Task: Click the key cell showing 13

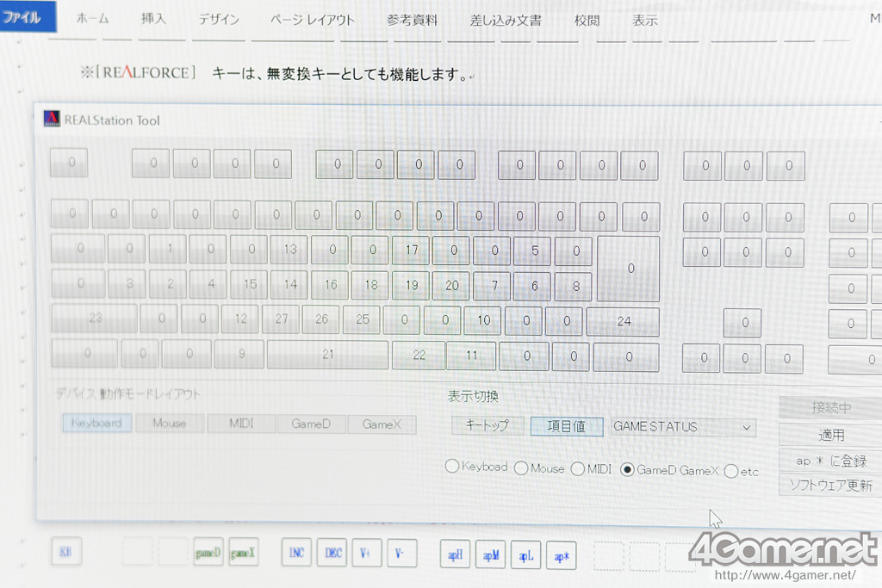Action: click(x=289, y=249)
